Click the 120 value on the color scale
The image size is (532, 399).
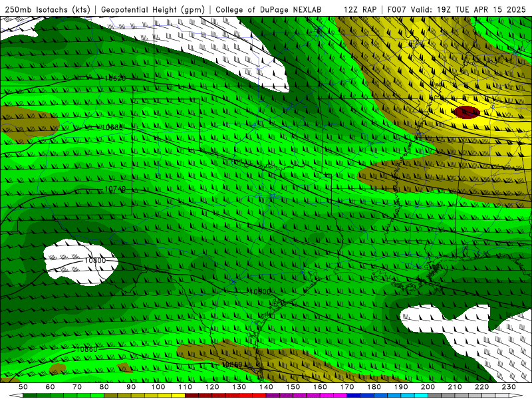click(212, 387)
